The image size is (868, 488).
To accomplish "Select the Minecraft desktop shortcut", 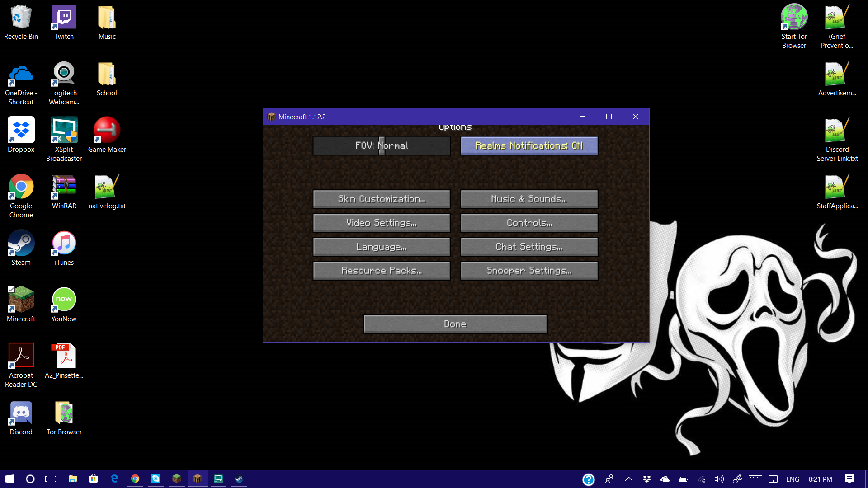I will [x=21, y=300].
